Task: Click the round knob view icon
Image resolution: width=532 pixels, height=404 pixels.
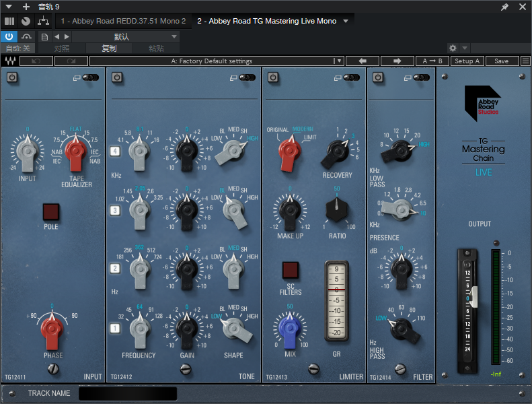Action: 26,22
